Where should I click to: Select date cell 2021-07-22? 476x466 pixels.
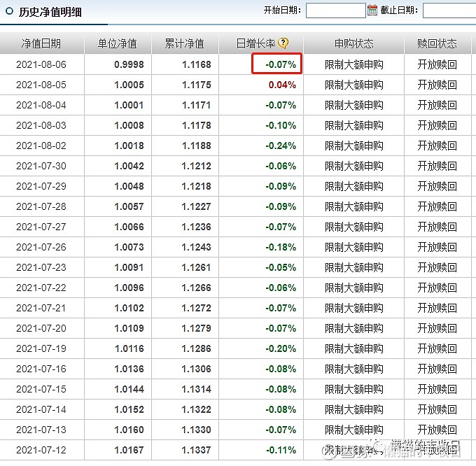click(x=41, y=288)
